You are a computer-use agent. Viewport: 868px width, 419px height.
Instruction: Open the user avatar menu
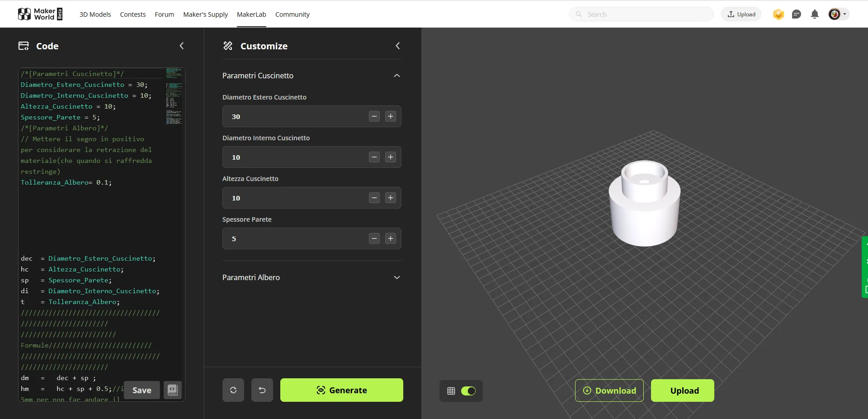click(x=835, y=14)
